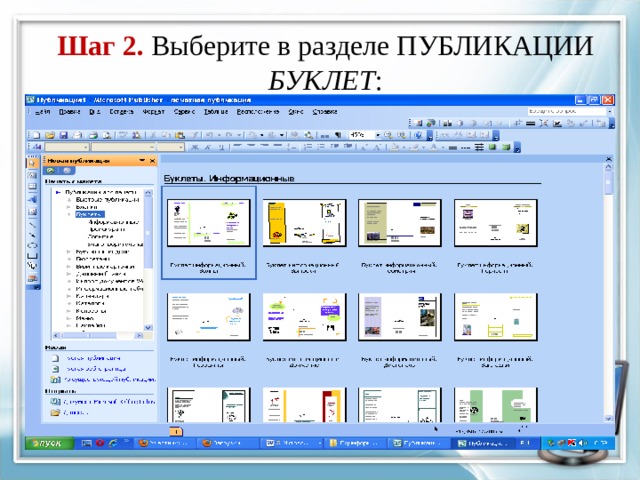Toggle justify text alignment
640x480 pixels.
[278, 147]
